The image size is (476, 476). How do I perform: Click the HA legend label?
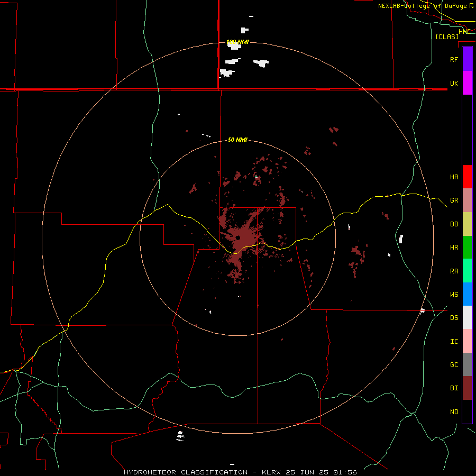click(454, 177)
